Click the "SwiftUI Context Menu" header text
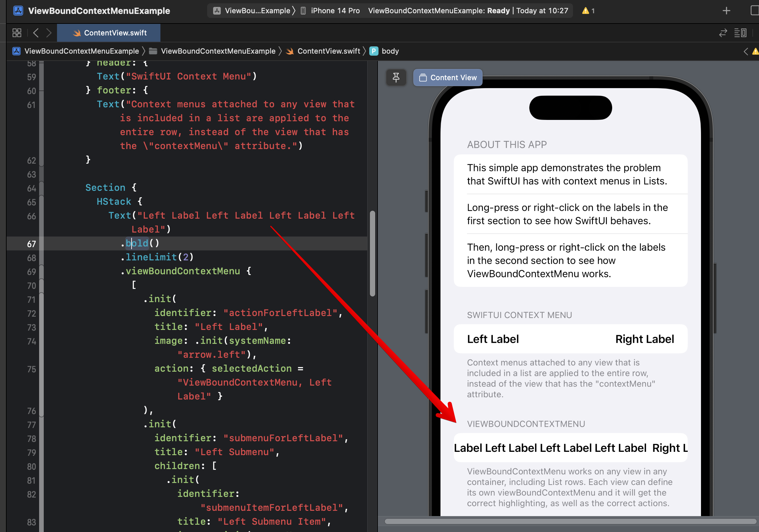Screen dimensions: 759x532 click(x=189, y=76)
